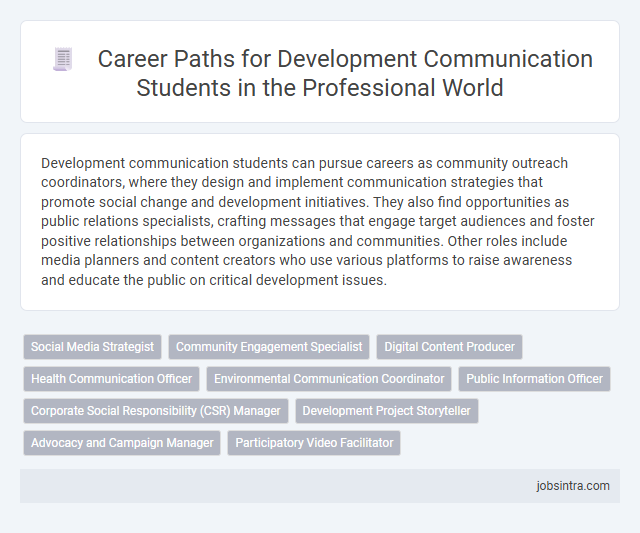Viewport: 640px width, 533px height.
Task: Open Corporate Social Responsibility (CSR) Manager tag
Action: point(156,411)
